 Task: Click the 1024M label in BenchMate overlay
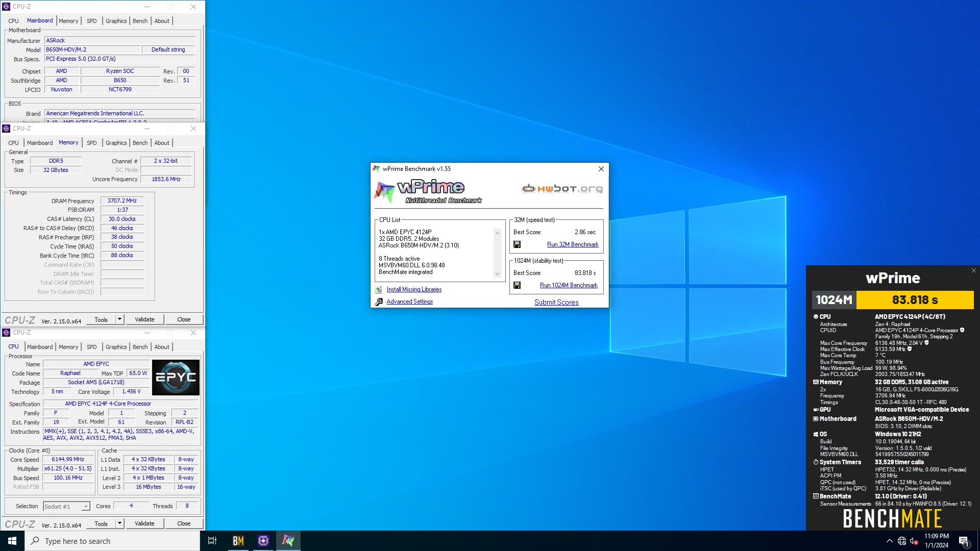(834, 300)
